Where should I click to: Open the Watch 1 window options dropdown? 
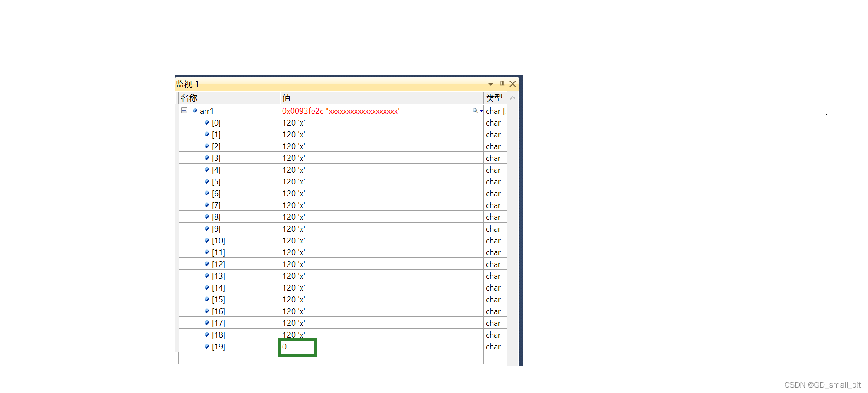tap(490, 84)
